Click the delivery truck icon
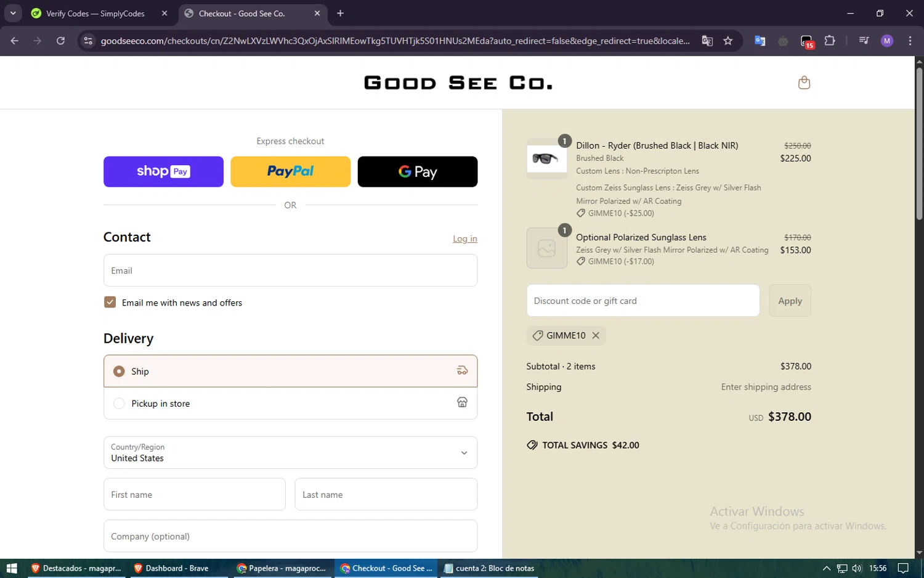Image resolution: width=924 pixels, height=578 pixels. (x=462, y=371)
